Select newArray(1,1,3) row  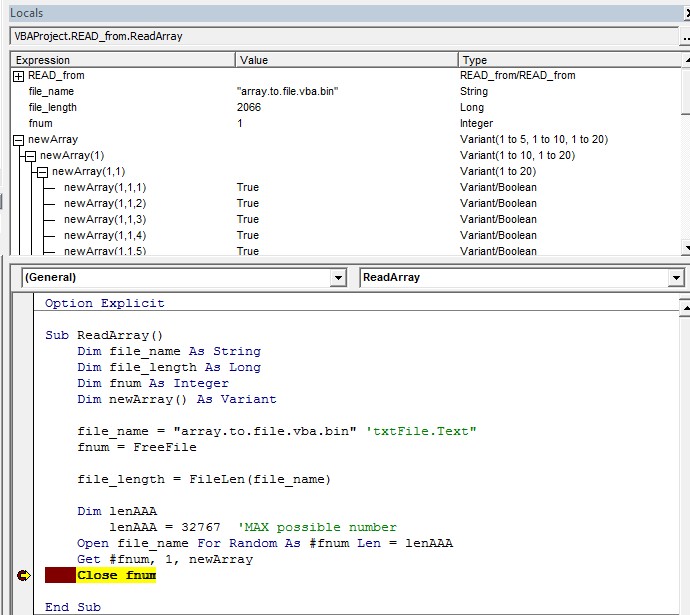(345, 219)
